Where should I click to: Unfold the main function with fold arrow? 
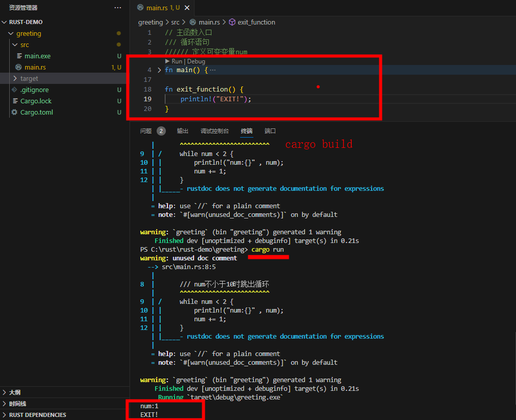click(159, 70)
